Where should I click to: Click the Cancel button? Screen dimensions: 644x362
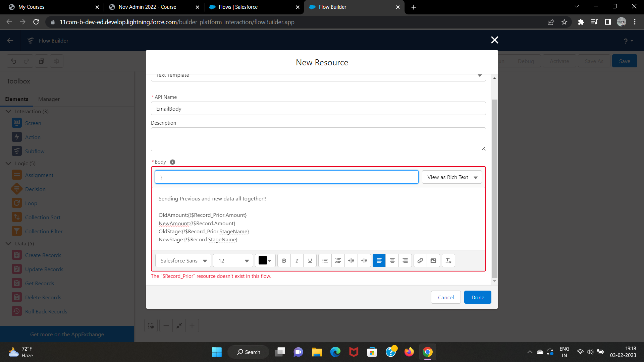pyautogui.click(x=446, y=297)
